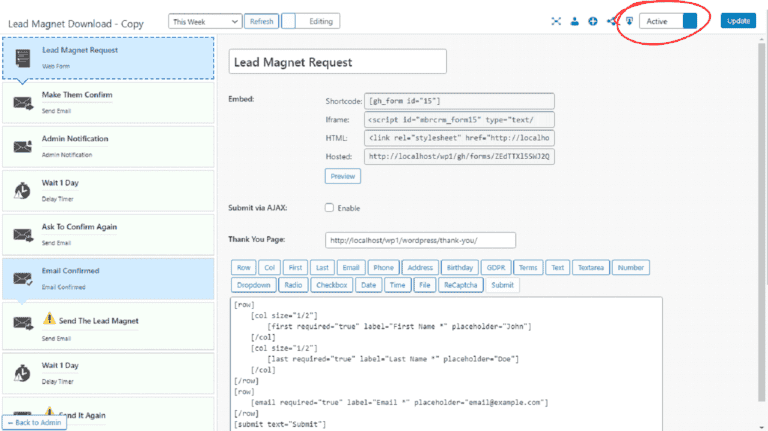Screen dimensions: 768x431
Task: Select the Ask To Confirm Again step
Action: pos(108,235)
